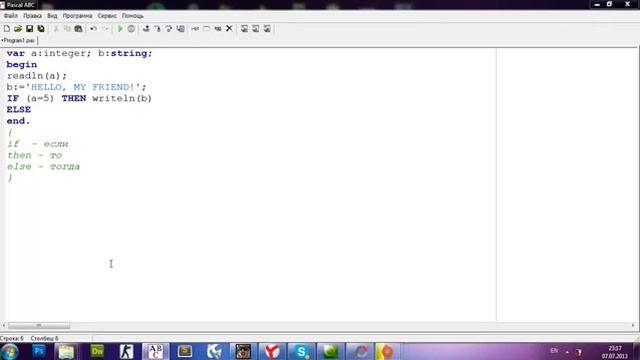Click the 'end.' line in the editor
The height and width of the screenshot is (360, 640).
click(x=18, y=121)
